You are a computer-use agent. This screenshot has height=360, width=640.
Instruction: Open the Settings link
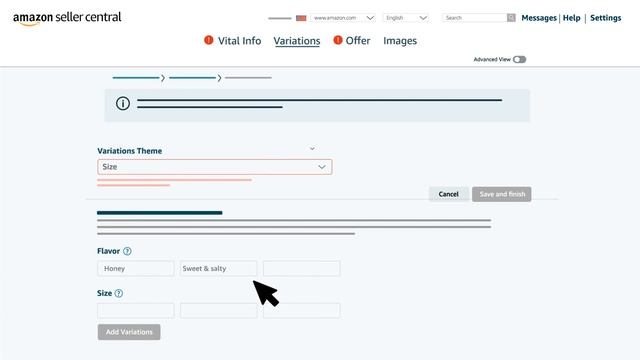(606, 18)
